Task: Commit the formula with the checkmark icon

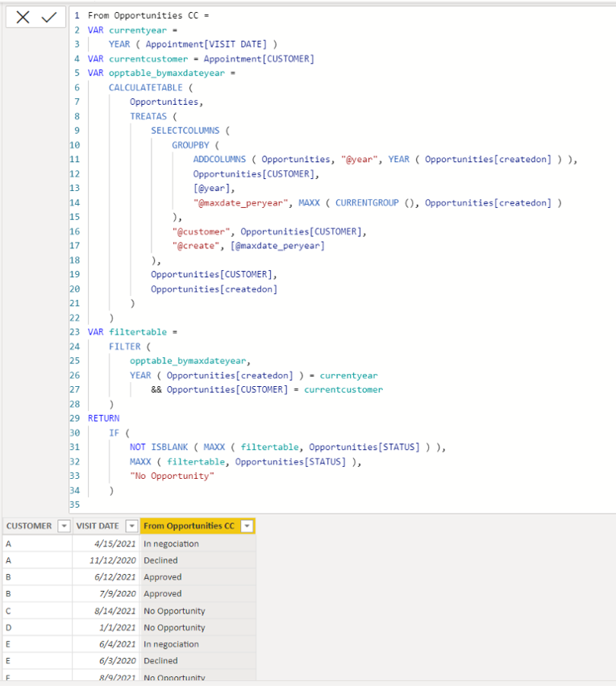Action: click(x=49, y=18)
